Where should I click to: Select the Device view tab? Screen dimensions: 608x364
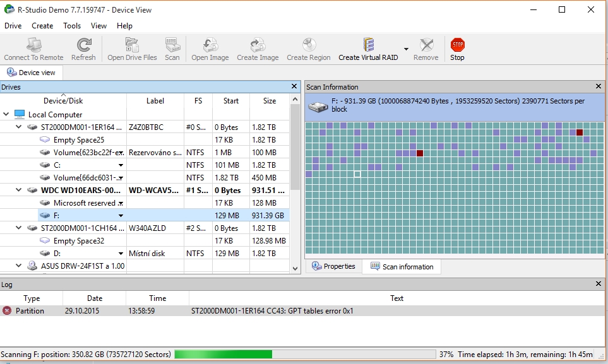pyautogui.click(x=32, y=73)
